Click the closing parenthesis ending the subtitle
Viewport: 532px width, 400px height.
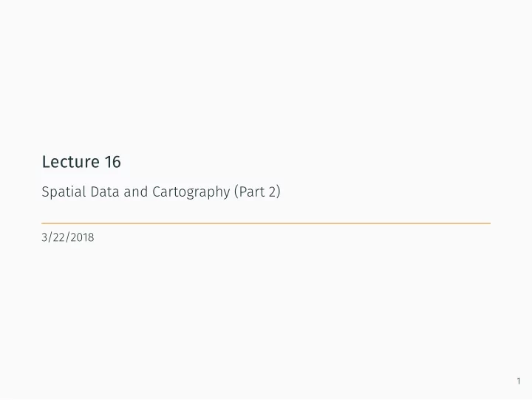(279, 191)
